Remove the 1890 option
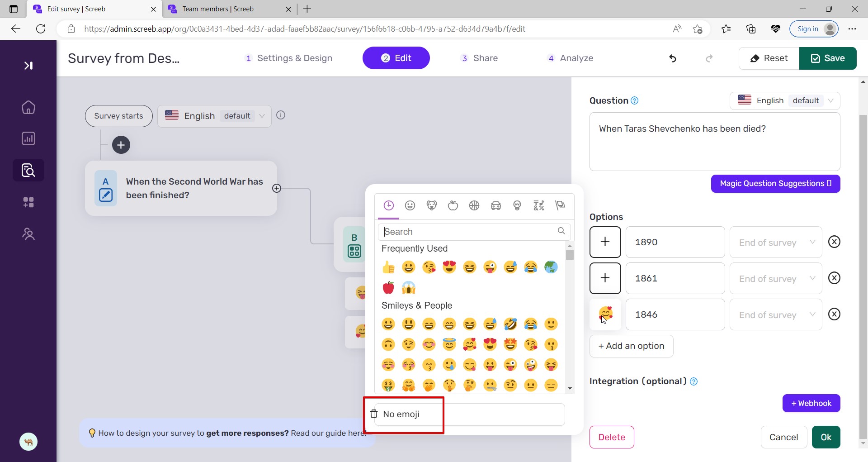This screenshot has height=462, width=868. 834,242
